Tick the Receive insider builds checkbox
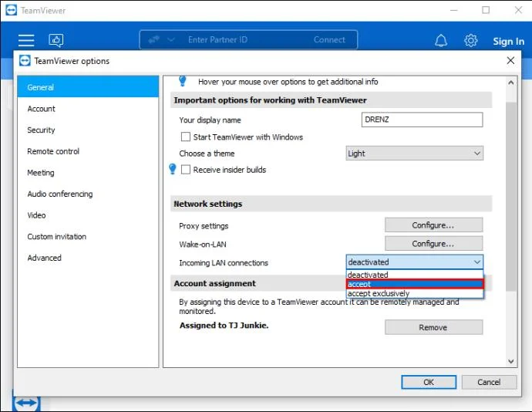Image resolution: width=532 pixels, height=412 pixels. 186,170
